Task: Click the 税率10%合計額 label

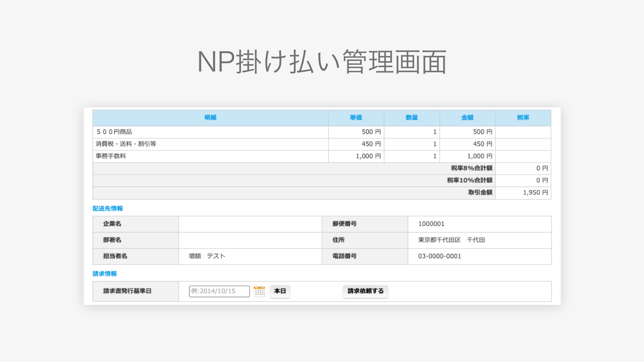Action: 469,180
